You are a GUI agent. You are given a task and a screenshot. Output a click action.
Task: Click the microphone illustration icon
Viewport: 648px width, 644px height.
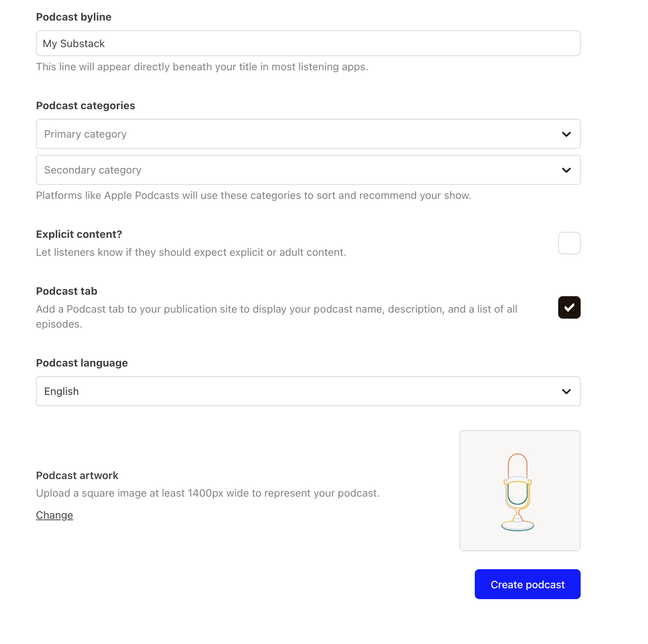click(518, 492)
